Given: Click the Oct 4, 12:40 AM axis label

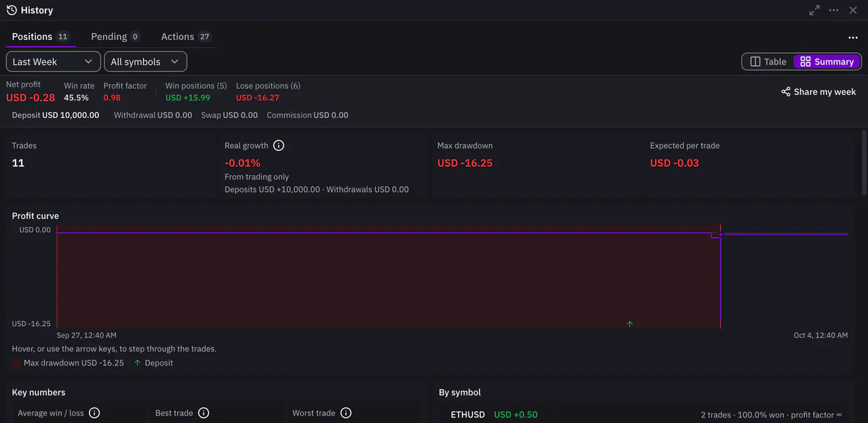Looking at the screenshot, I should pos(821,335).
